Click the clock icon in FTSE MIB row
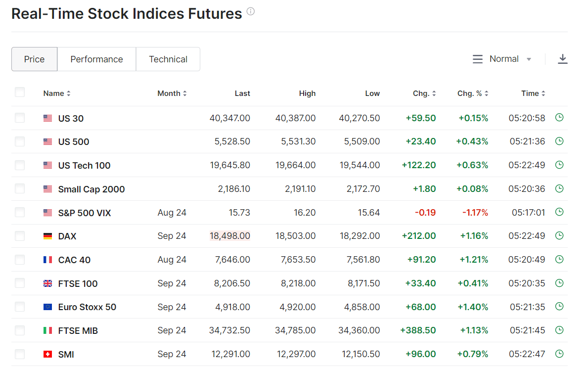The image size is (588, 367). pos(559,330)
